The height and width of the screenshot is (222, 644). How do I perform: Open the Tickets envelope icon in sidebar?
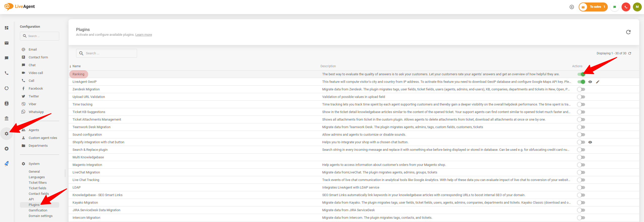tap(7, 43)
